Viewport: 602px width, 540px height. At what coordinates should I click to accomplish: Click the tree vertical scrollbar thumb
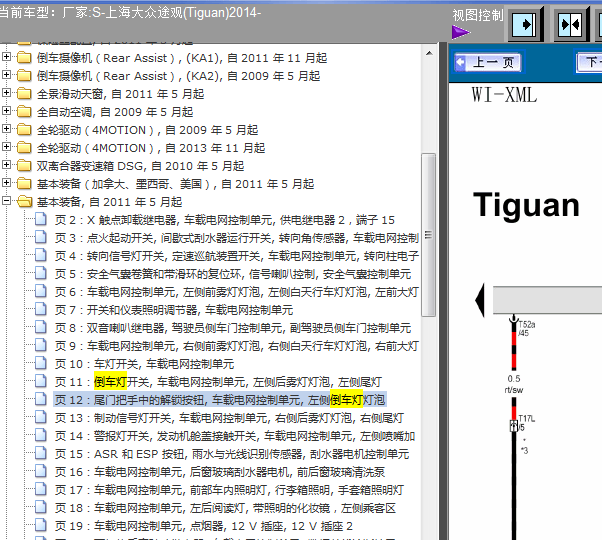click(x=428, y=235)
